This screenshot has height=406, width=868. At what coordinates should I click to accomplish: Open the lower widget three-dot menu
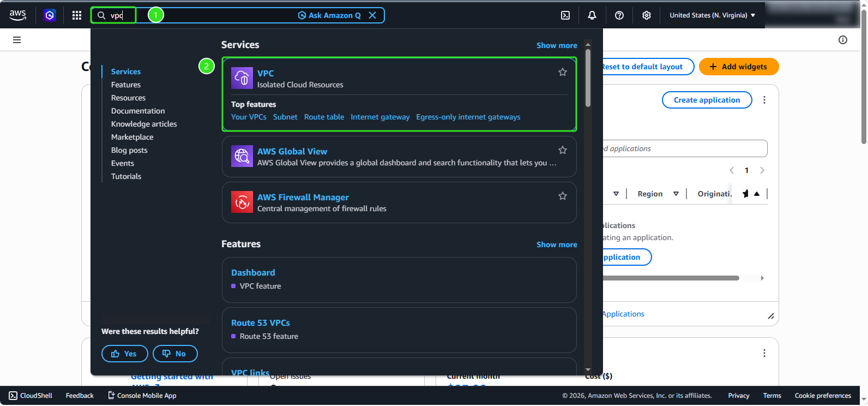coord(764,353)
